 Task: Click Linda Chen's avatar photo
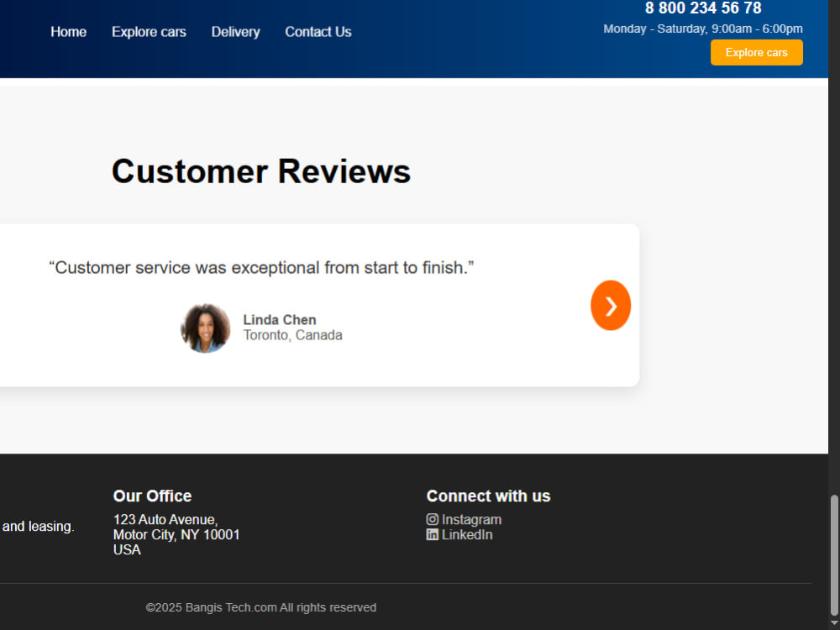click(x=206, y=328)
